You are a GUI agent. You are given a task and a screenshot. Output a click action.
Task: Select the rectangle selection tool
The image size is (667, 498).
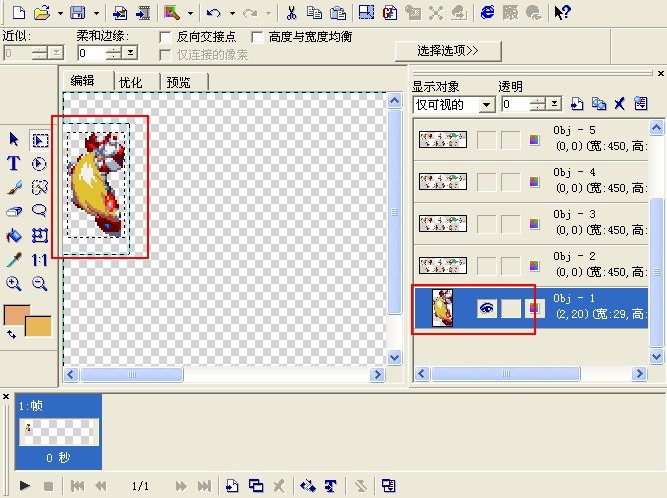click(40, 140)
